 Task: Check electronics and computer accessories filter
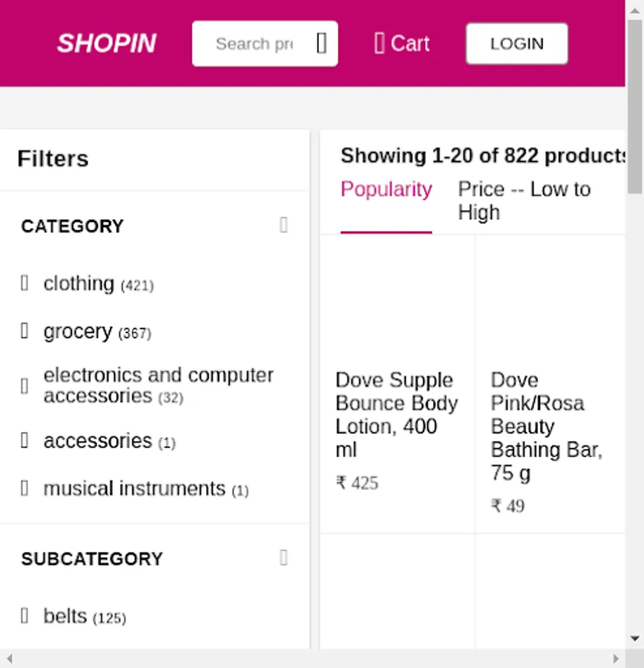[24, 386]
